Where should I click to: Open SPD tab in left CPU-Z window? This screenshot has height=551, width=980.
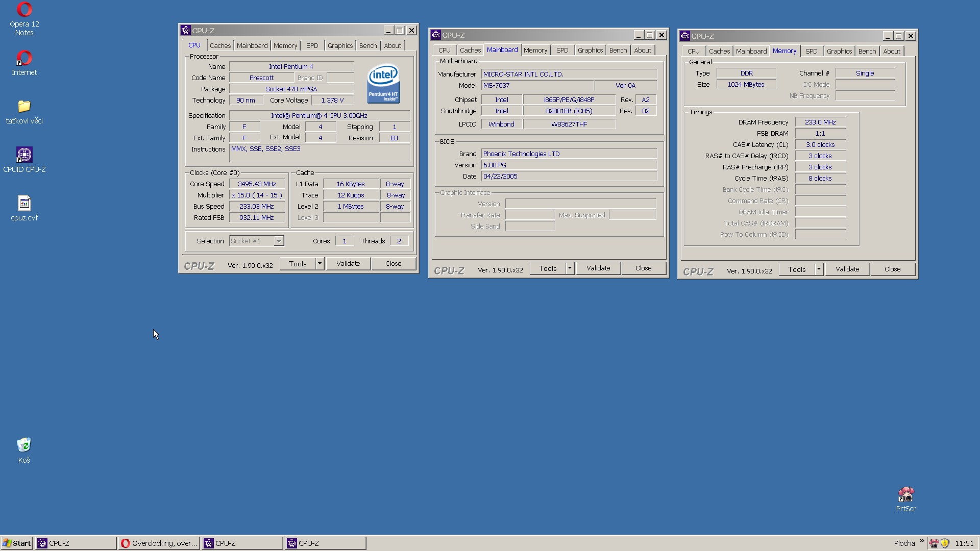(312, 45)
